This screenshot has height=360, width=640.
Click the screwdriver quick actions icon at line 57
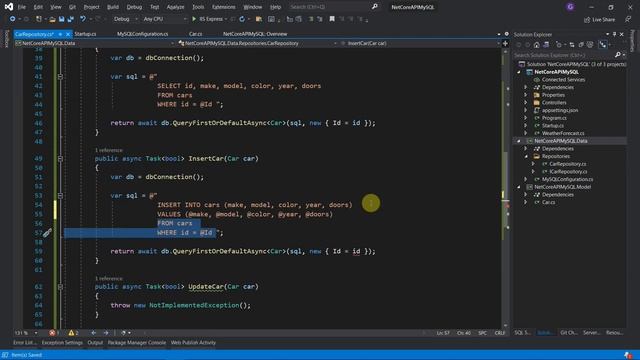point(47,233)
